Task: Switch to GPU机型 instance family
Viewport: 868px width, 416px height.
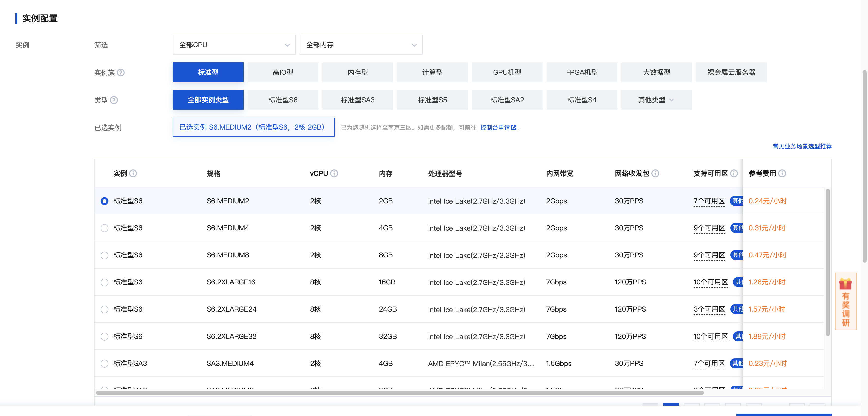Action: [507, 72]
